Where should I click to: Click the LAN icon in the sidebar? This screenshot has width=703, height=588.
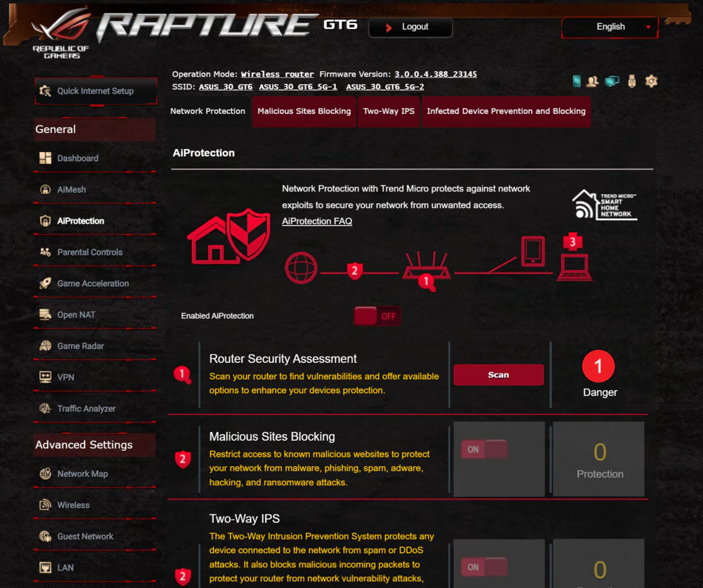click(x=45, y=568)
